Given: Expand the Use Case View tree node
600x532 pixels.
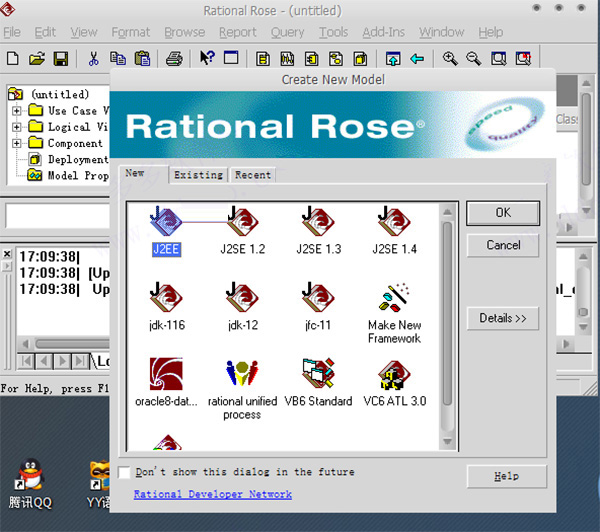Looking at the screenshot, I should (17, 111).
